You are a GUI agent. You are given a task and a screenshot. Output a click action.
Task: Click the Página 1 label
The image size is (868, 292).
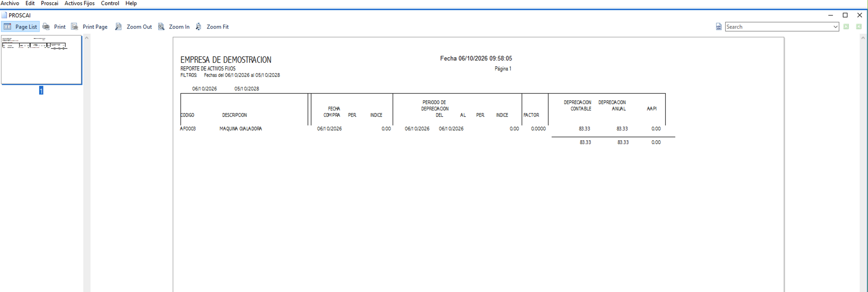click(503, 69)
